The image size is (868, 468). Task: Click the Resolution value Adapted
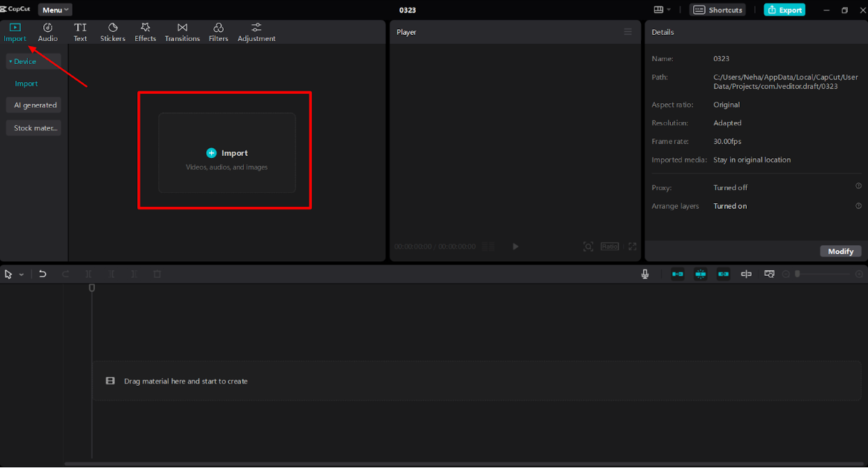727,123
